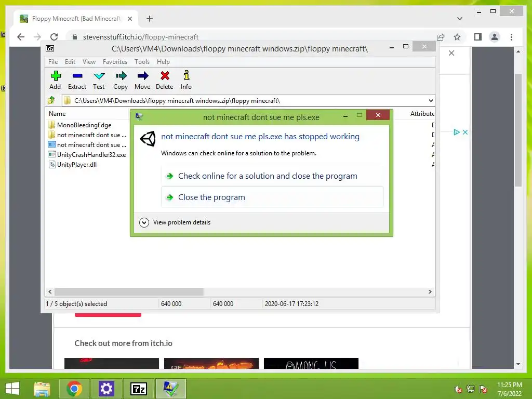Open a new Chrome tab
The height and width of the screenshot is (399, 532).
pos(149,19)
